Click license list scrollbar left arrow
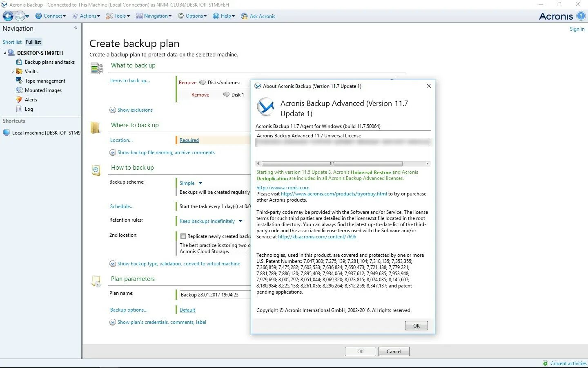This screenshot has width=588, height=368. 258,164
